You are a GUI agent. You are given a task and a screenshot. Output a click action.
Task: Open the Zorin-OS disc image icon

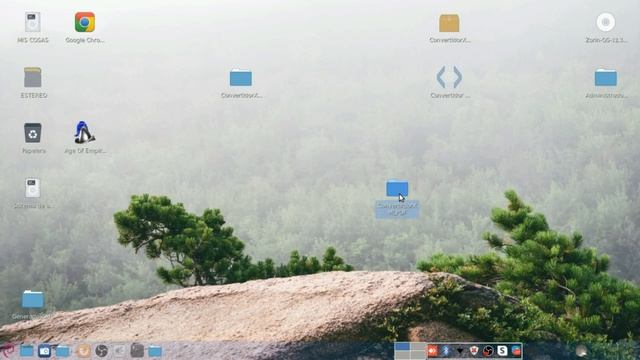pyautogui.click(x=606, y=22)
